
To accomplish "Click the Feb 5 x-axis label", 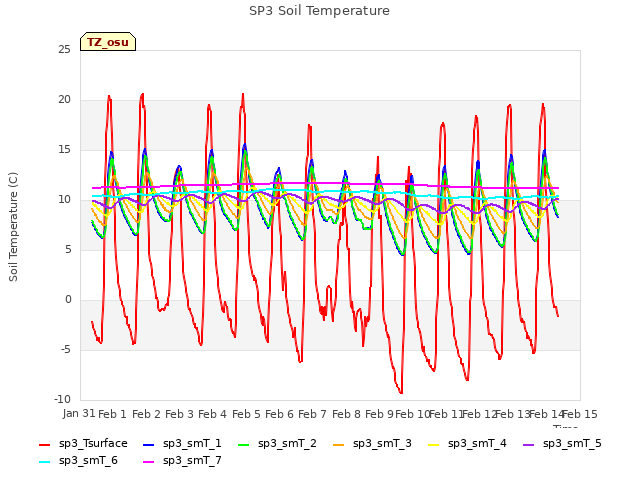I will tap(246, 414).
